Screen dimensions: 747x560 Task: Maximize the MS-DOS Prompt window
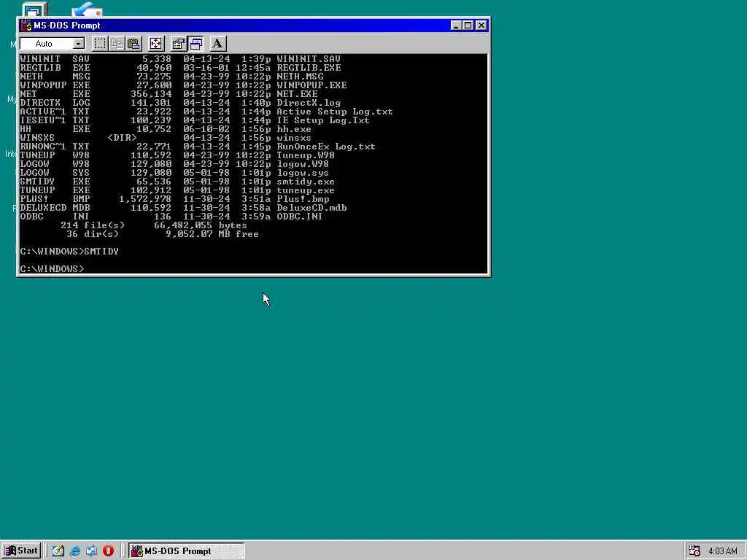(x=468, y=26)
